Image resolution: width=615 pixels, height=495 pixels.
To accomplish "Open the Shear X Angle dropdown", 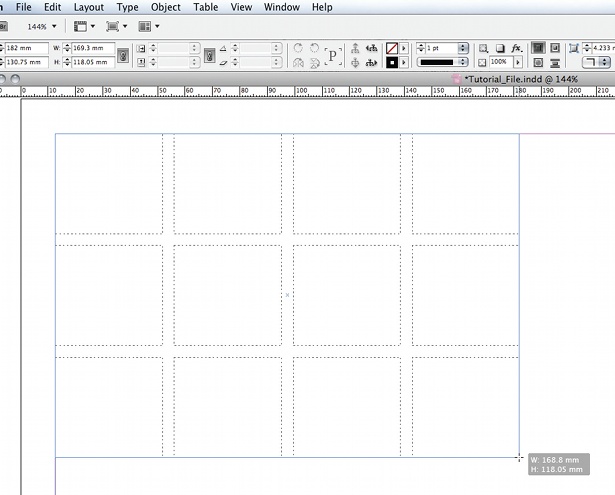I will click(277, 62).
